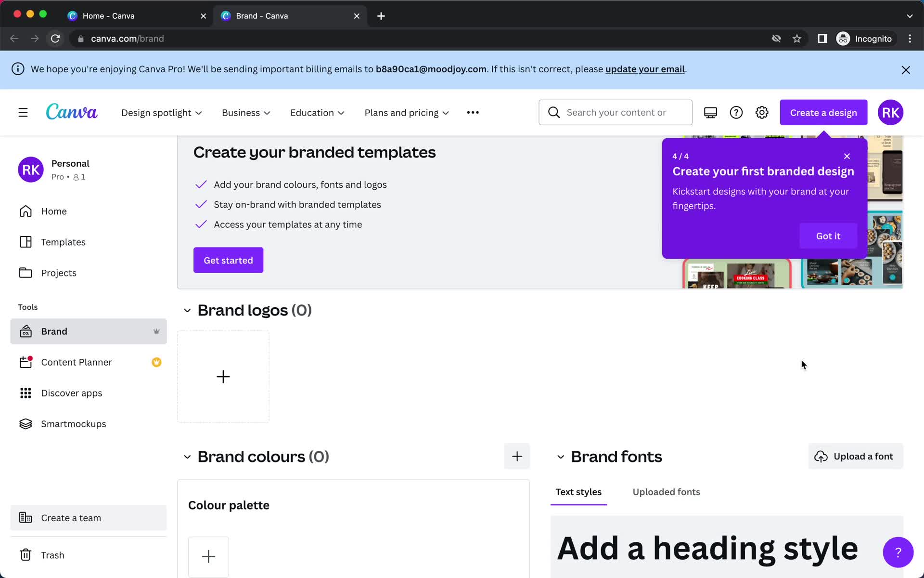This screenshot has width=924, height=578.
Task: Expand Design spotlight menu
Action: 162,113
